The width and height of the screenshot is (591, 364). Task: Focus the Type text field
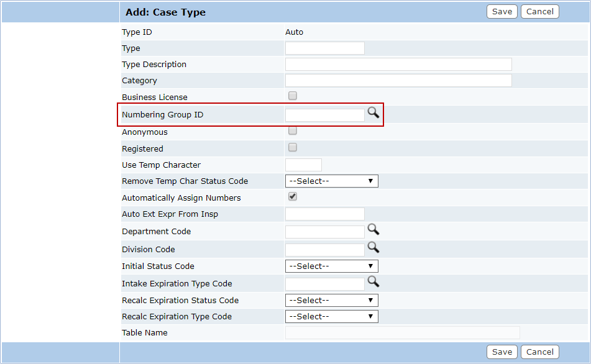pos(324,48)
